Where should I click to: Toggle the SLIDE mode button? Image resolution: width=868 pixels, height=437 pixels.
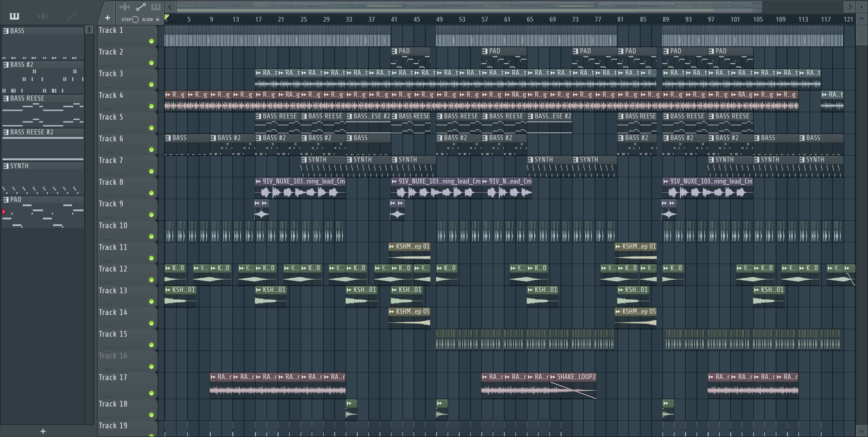point(157,20)
